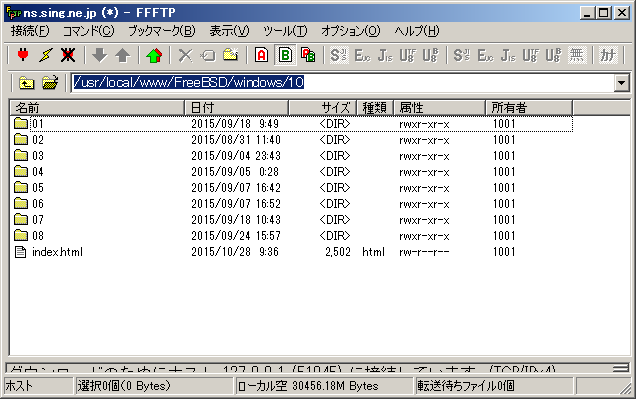Open the 接続(F) menu
This screenshot has width=636, height=399.
click(x=30, y=31)
